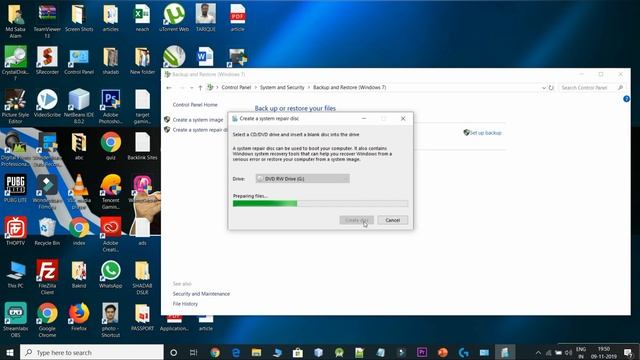
Task: Open the Recycle Bin
Action: pyautogui.click(x=47, y=231)
